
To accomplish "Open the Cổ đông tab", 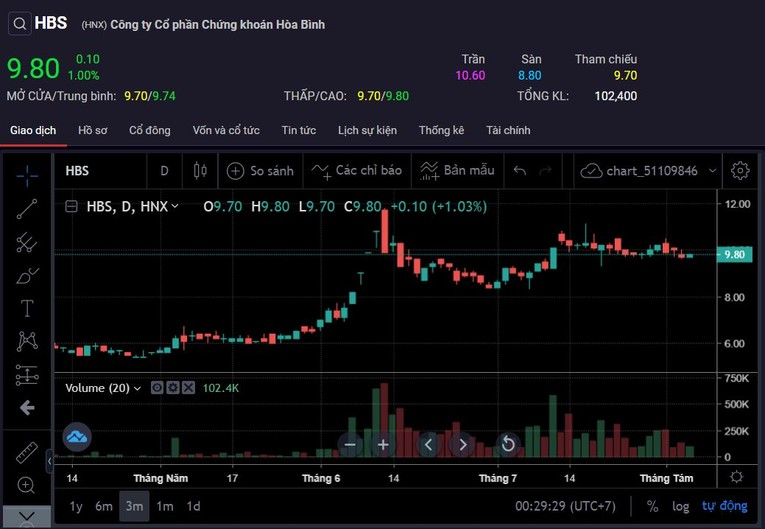I will click(150, 130).
